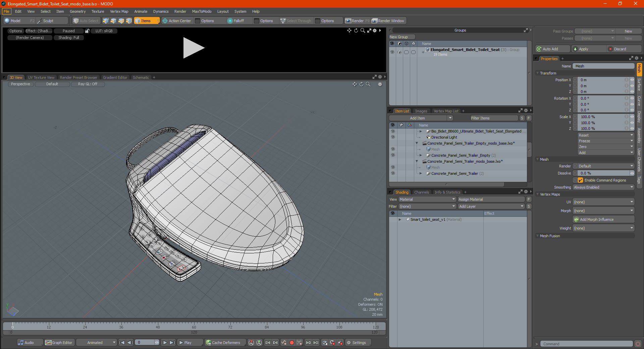Open MaxToModo menu

click(202, 11)
